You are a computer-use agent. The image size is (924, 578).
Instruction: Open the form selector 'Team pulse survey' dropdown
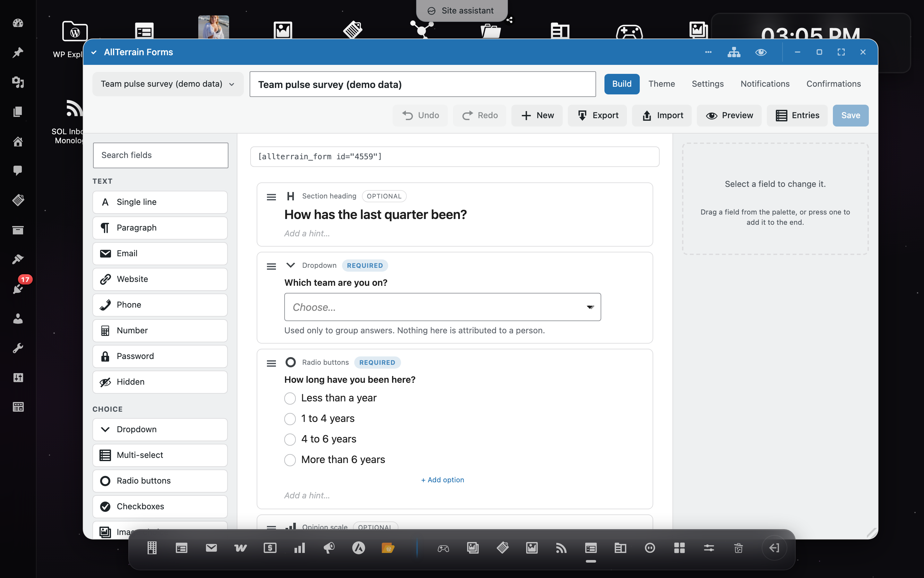[x=167, y=84]
